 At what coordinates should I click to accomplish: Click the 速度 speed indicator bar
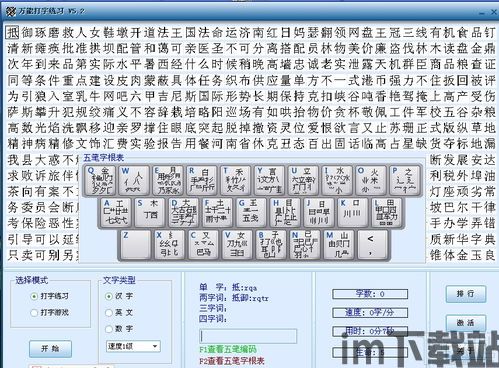[x=370, y=313]
